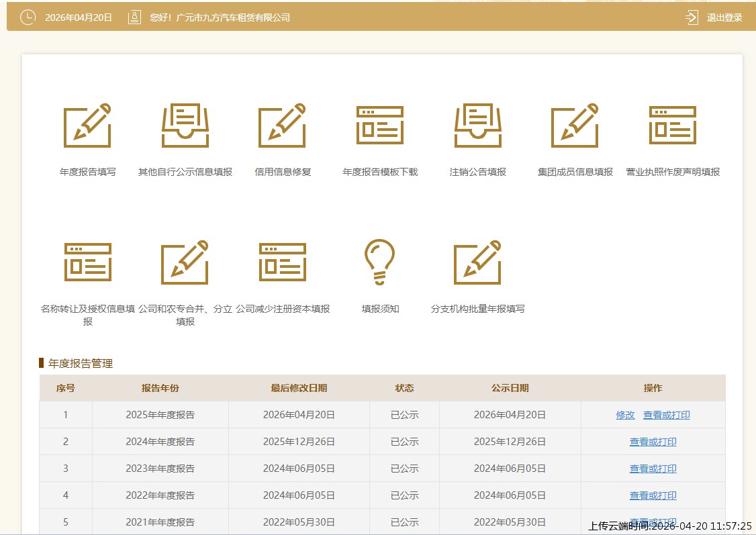Viewport: 756px width, 535px height.
Task: Open 查看或打印 for 2023年年度报告
Action: (653, 469)
